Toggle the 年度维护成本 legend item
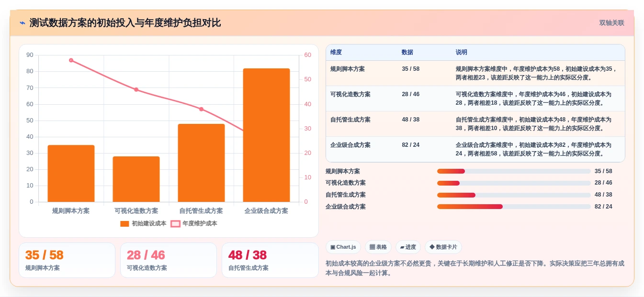The image size is (644, 297). [x=194, y=223]
